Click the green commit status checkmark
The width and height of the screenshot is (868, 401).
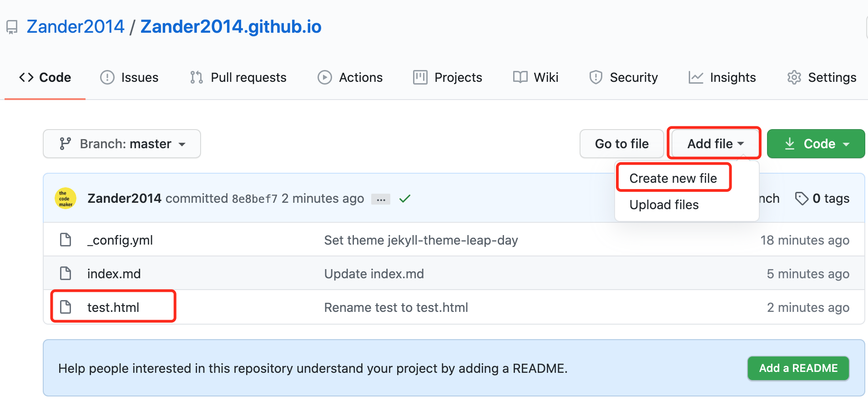pyautogui.click(x=404, y=199)
